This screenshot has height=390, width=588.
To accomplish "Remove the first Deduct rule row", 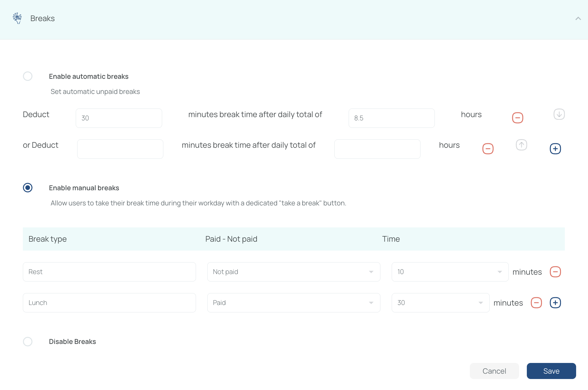I will [x=517, y=118].
